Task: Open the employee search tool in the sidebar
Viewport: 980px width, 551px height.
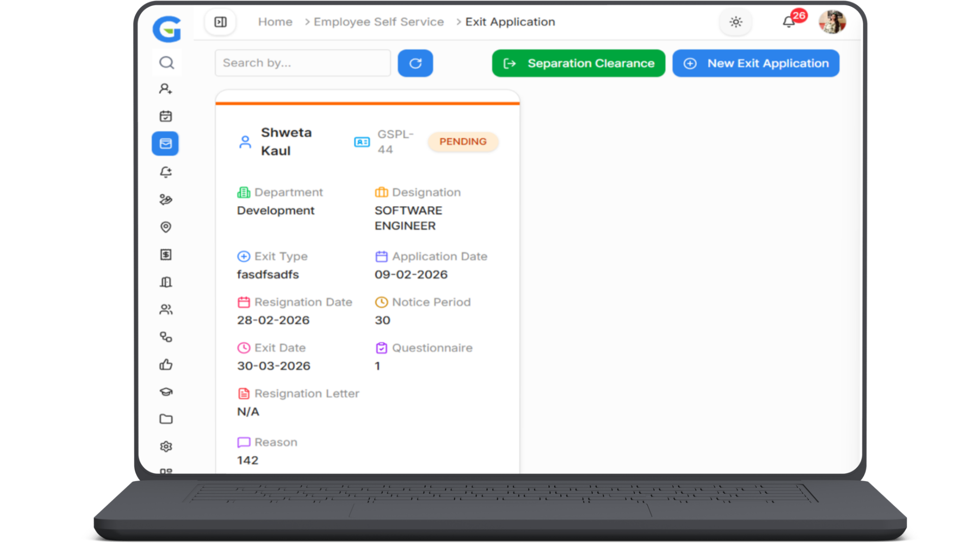Action: pos(166,63)
